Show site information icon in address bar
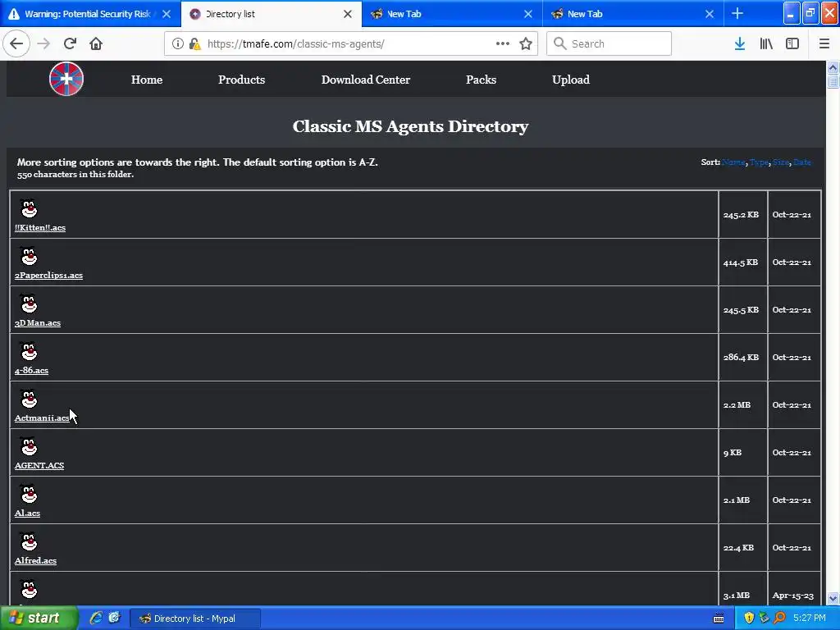Screen dimensions: 840x630 (x=177, y=43)
